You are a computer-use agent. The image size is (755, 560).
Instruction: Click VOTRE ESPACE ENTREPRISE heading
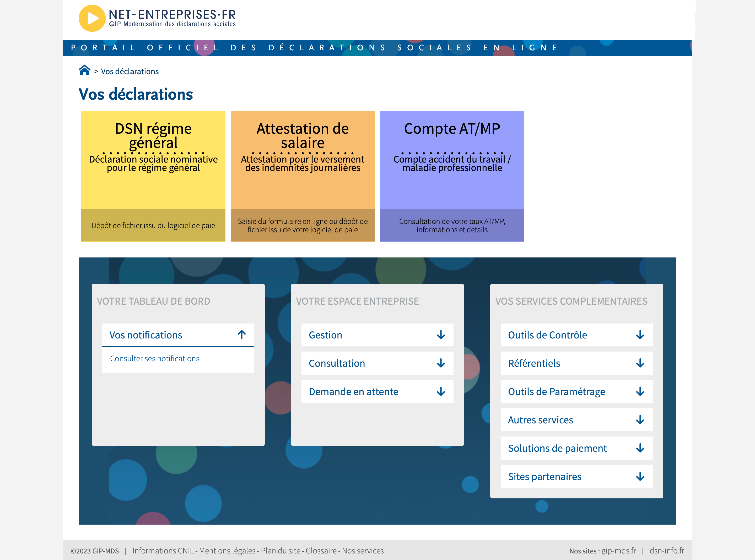[358, 301]
